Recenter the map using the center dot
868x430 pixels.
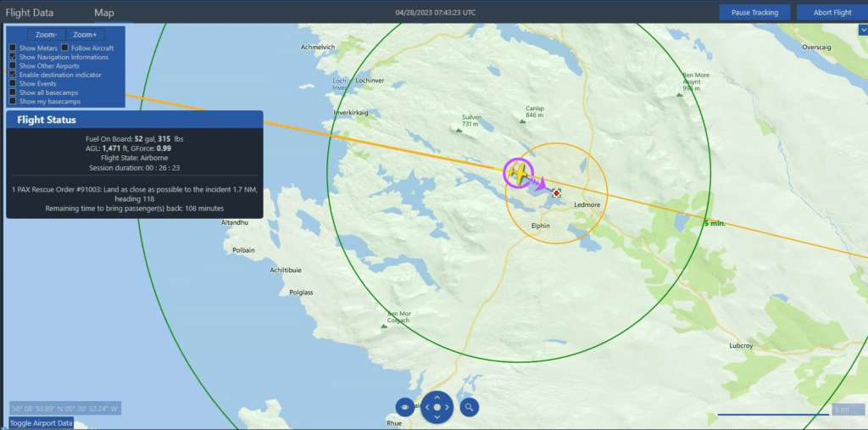(437, 408)
